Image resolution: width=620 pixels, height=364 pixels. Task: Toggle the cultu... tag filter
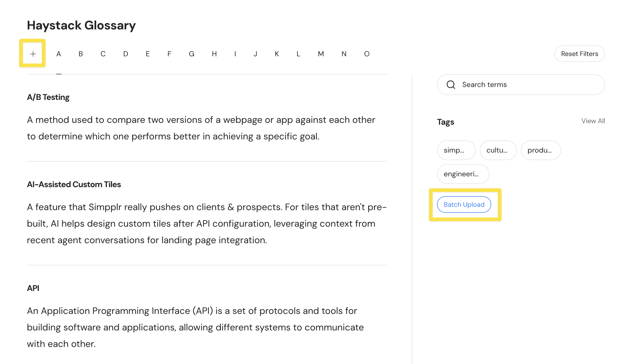click(x=498, y=150)
